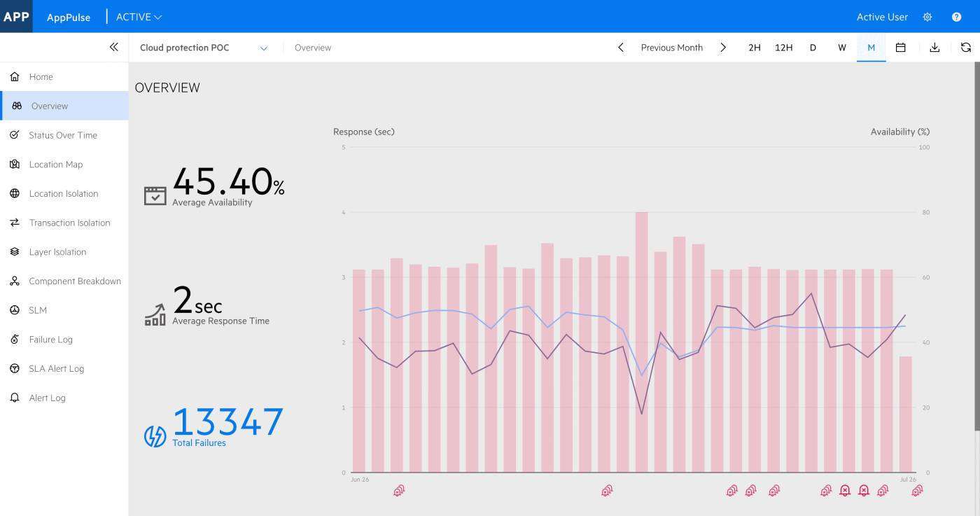
Task: Click the Average Availability browser icon
Action: [155, 195]
